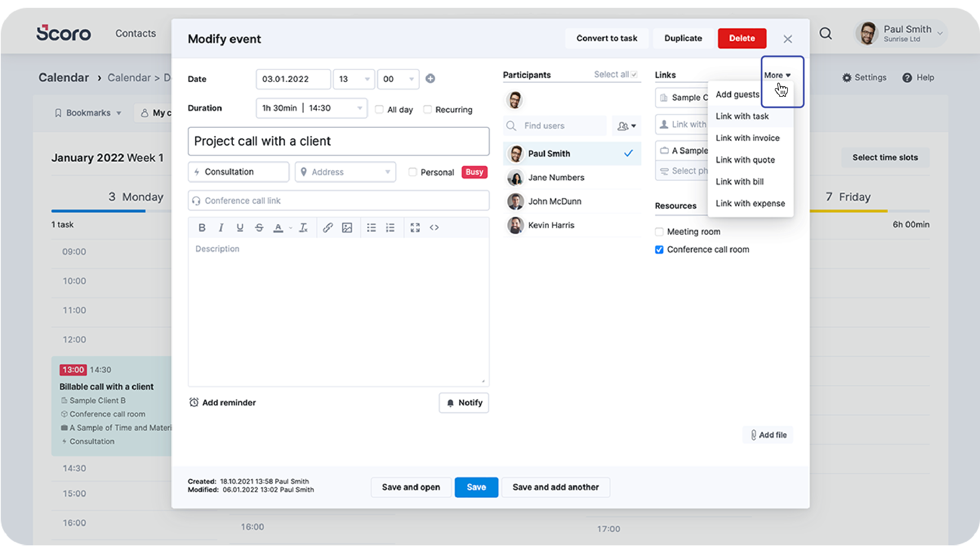Screen dimensions: 980x552
Task: Click Save and open
Action: click(411, 487)
